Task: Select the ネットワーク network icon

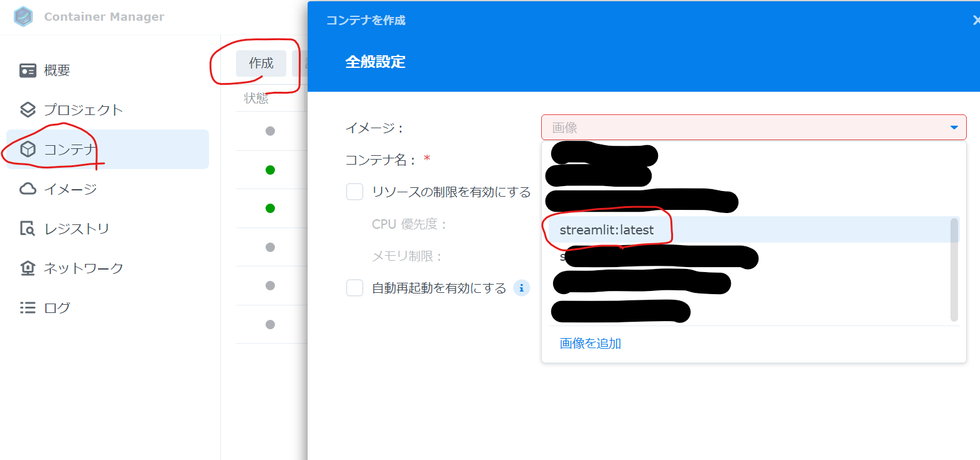Action: coord(28,268)
